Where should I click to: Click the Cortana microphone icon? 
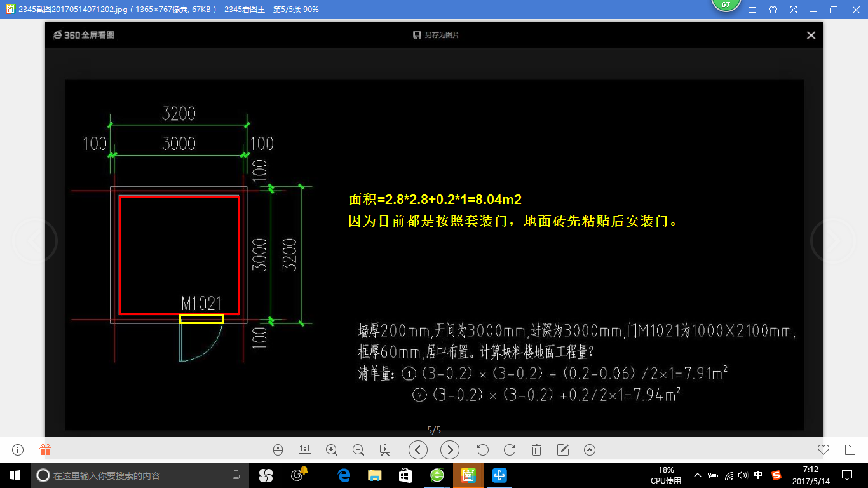pos(236,475)
